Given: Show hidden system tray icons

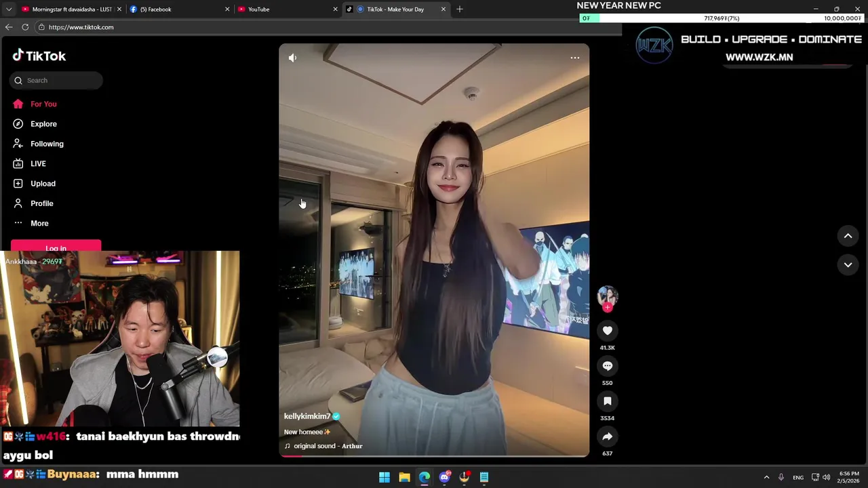Looking at the screenshot, I should (766, 477).
